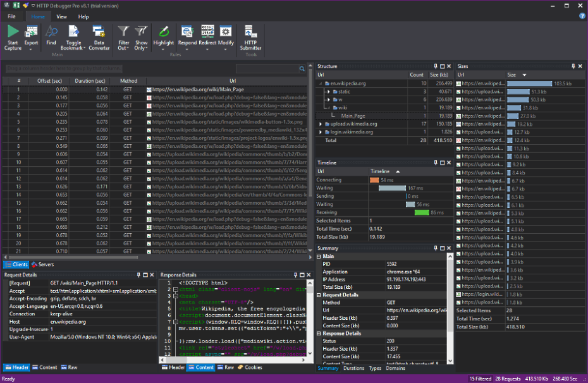The width and height of the screenshot is (588, 383).
Task: Collapse the Request Details section in Summary
Action: tap(319, 295)
